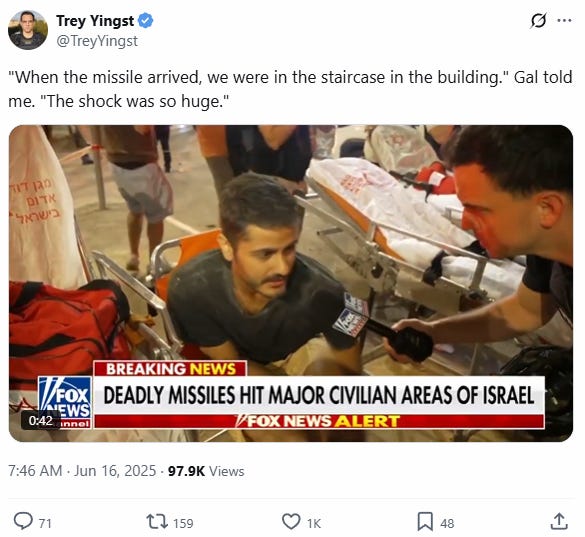This screenshot has height=537, width=585.
Task: Click the 0:42 video duration badge
Action: [41, 421]
